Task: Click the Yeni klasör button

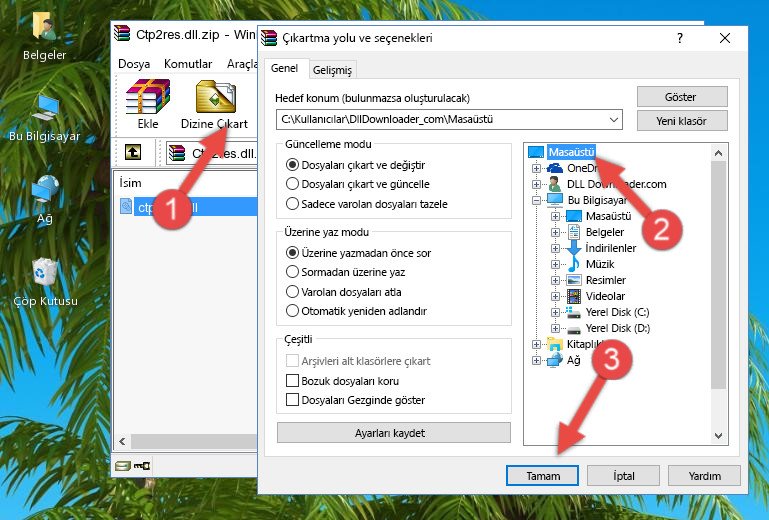Action: click(682, 121)
